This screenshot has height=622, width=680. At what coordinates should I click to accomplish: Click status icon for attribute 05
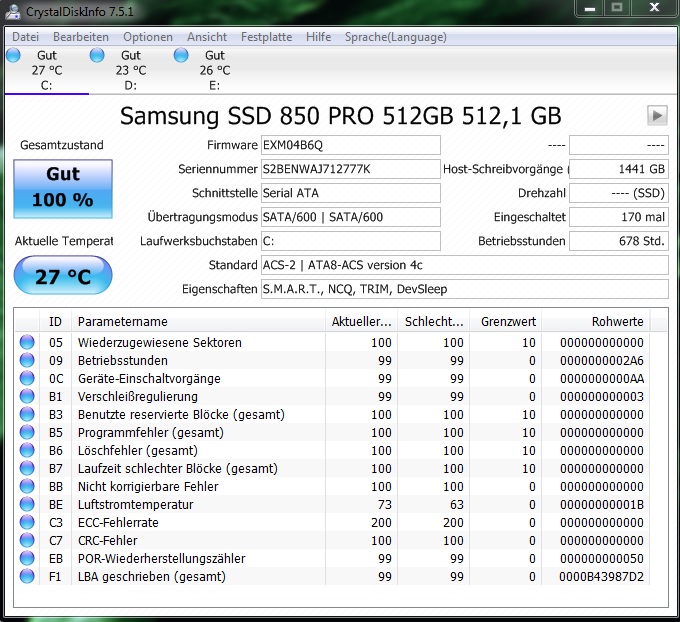(27, 342)
